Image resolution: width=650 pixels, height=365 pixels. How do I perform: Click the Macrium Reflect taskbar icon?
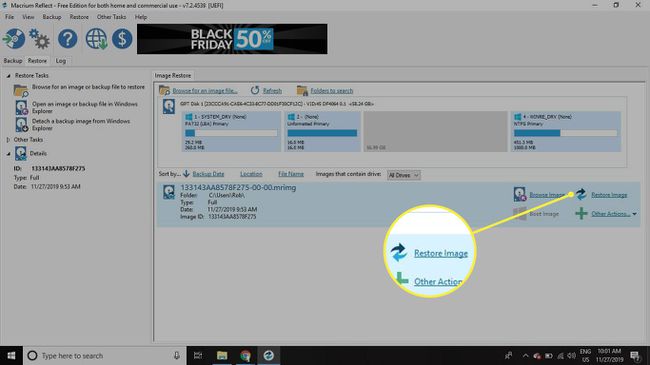pyautogui.click(x=269, y=355)
